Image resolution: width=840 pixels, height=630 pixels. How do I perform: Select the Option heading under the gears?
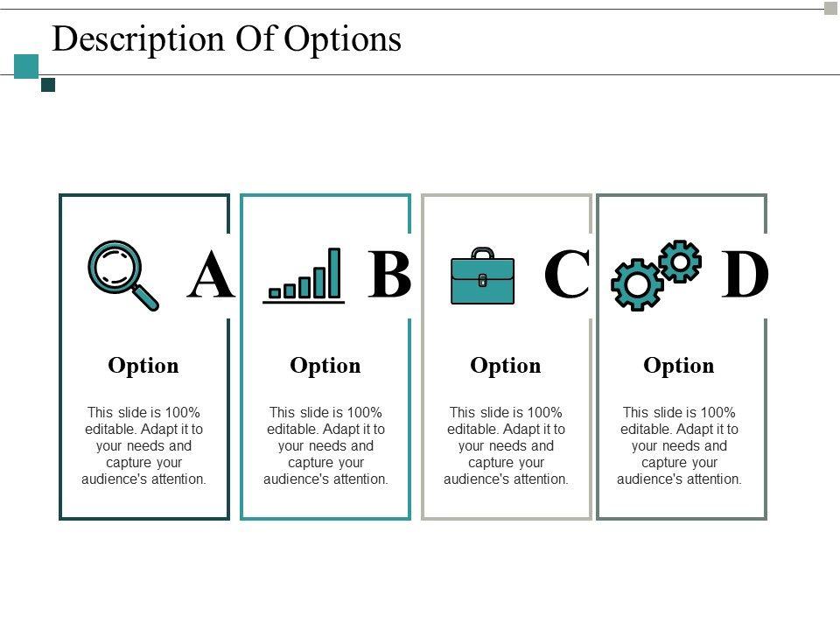click(679, 366)
